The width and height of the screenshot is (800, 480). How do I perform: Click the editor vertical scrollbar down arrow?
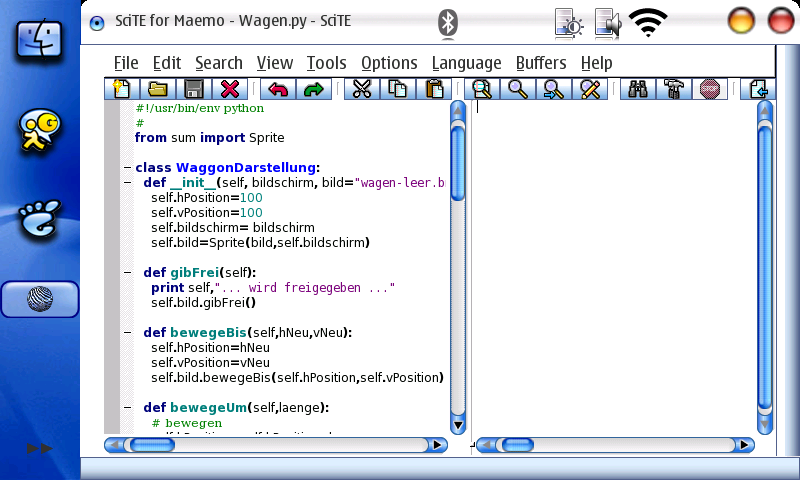point(458,425)
